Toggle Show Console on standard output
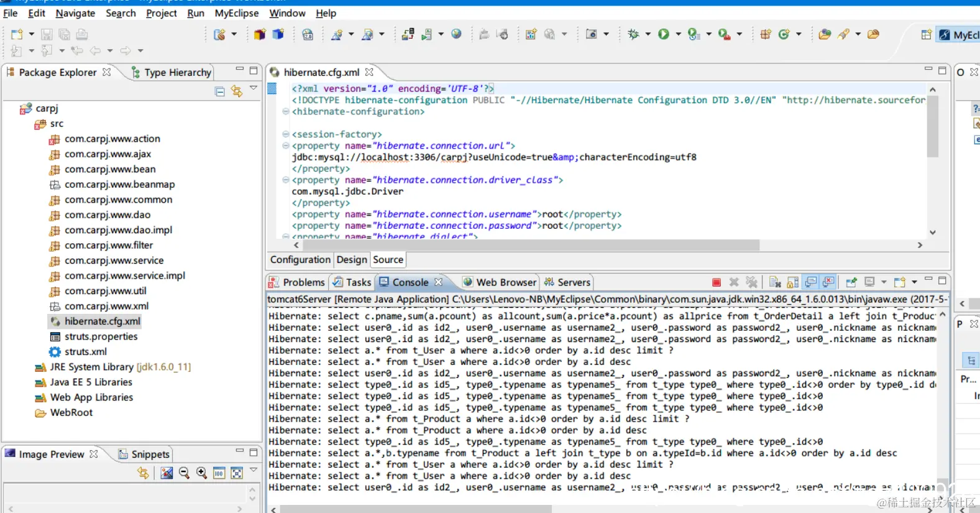980x513 pixels. click(x=811, y=282)
